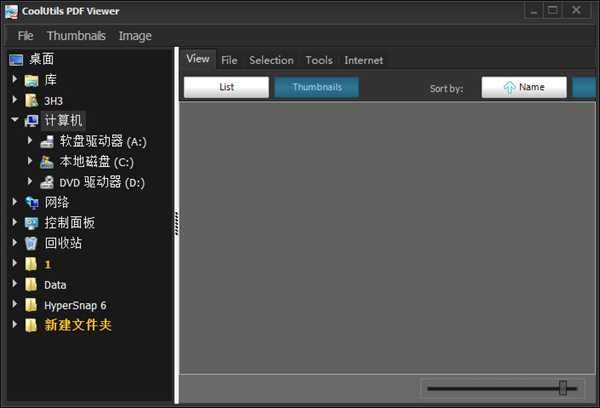
Task: Click the 库 library folder icon
Action: [x=32, y=80]
